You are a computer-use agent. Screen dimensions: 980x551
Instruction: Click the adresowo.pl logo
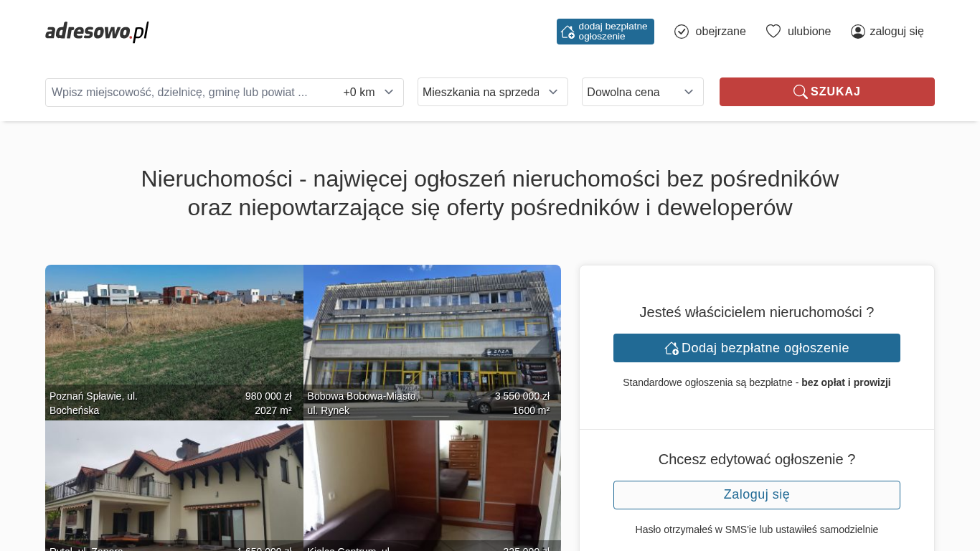pyautogui.click(x=97, y=32)
